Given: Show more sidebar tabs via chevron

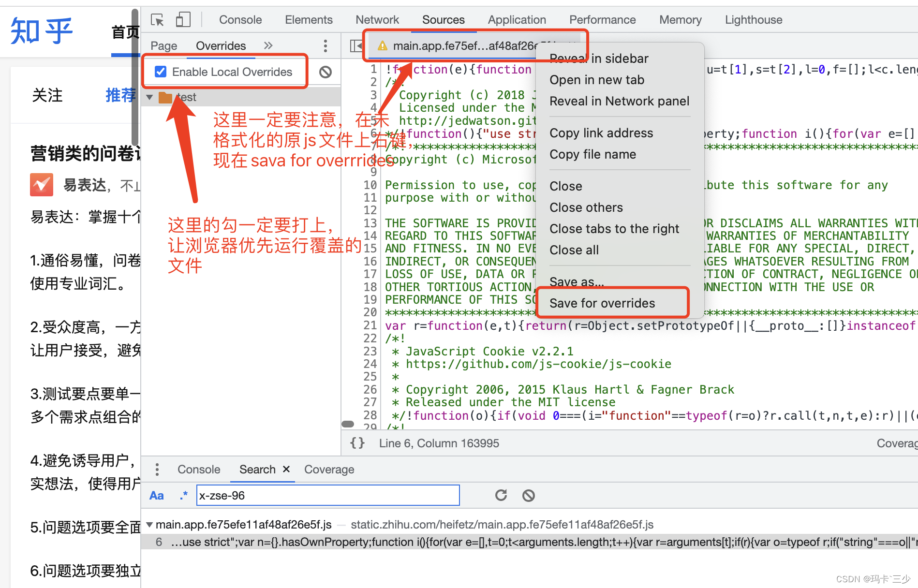Looking at the screenshot, I should [x=268, y=45].
